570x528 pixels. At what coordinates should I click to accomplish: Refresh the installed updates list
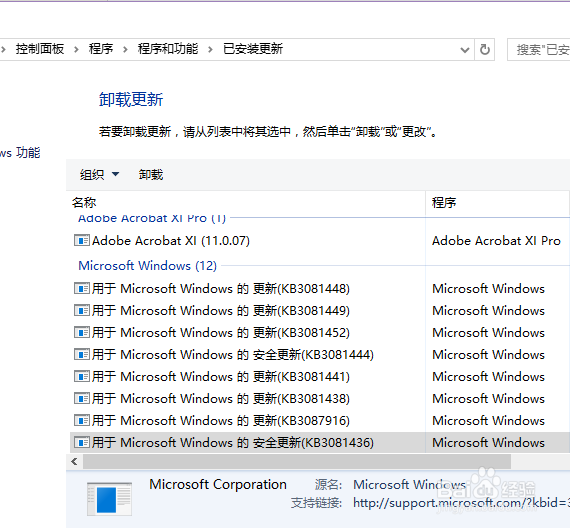(x=485, y=49)
